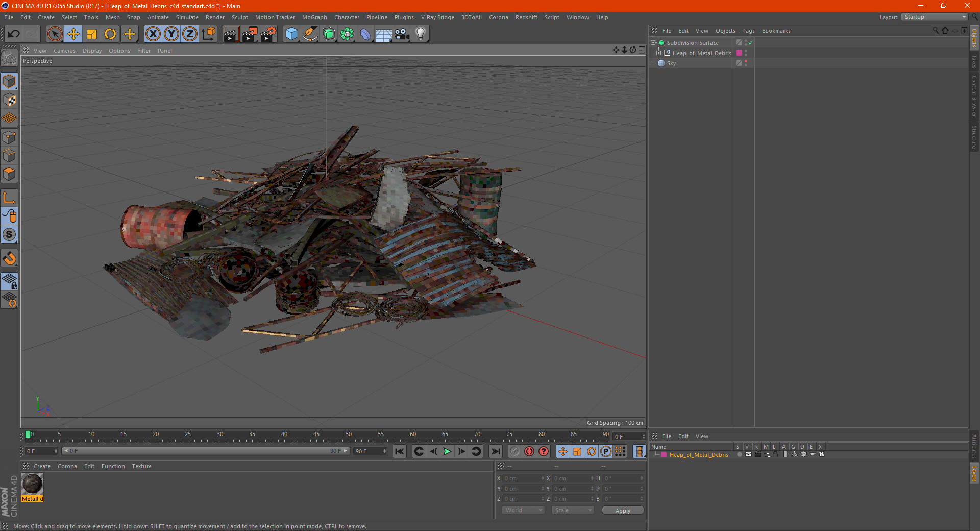Select the Sky object row
This screenshot has height=531, width=980.
671,63
